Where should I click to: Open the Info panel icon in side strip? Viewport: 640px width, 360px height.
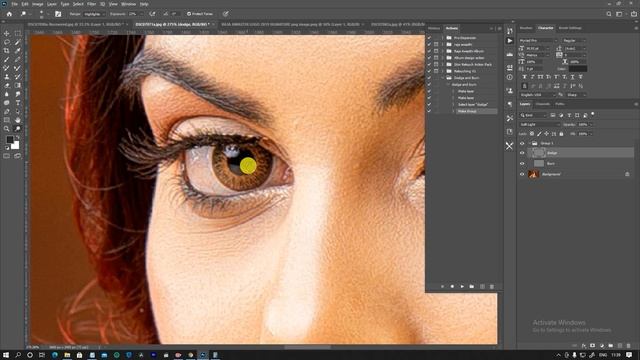click(x=509, y=77)
